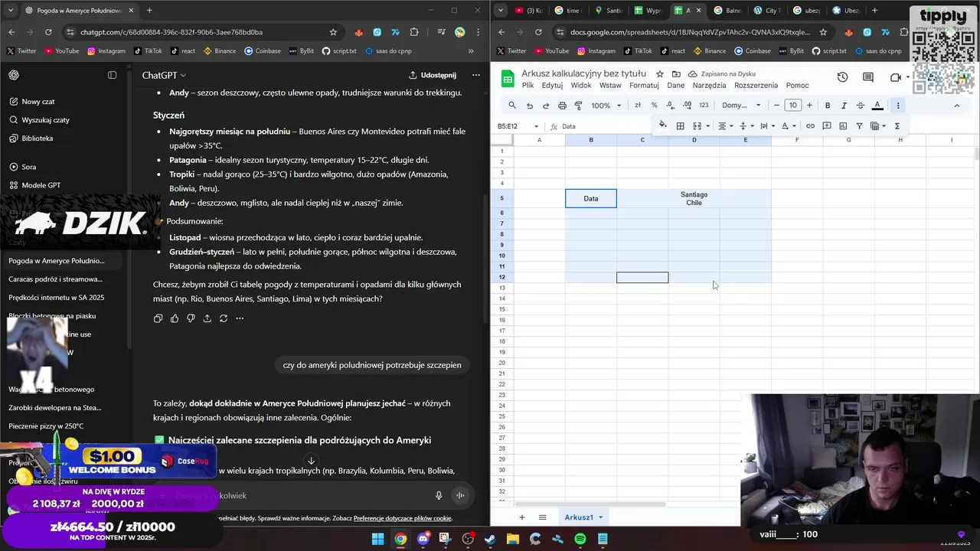Open text rotation dropdown
Image resolution: width=980 pixels, height=551 pixels.
click(788, 126)
